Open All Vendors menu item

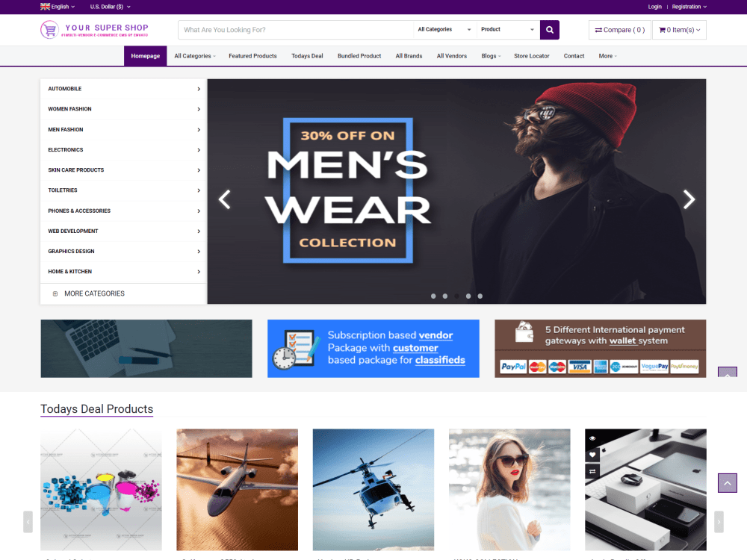452,56
